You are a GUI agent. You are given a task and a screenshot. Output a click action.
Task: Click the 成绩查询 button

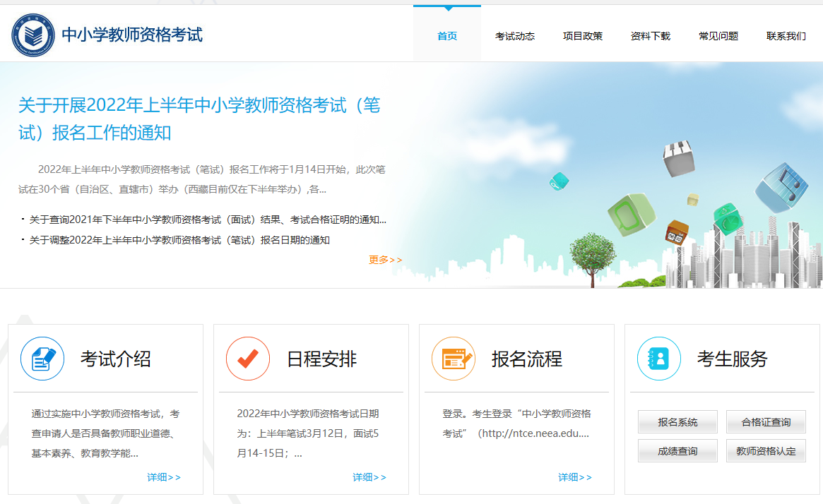pos(677,450)
